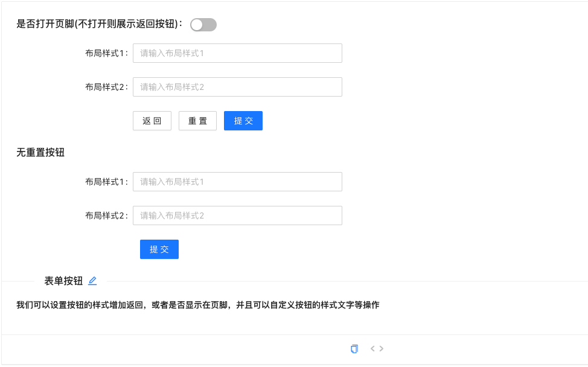This screenshot has width=588, height=367.
Task: Click the description starting 我们可以设置按钮的样式
Action: (x=198, y=305)
